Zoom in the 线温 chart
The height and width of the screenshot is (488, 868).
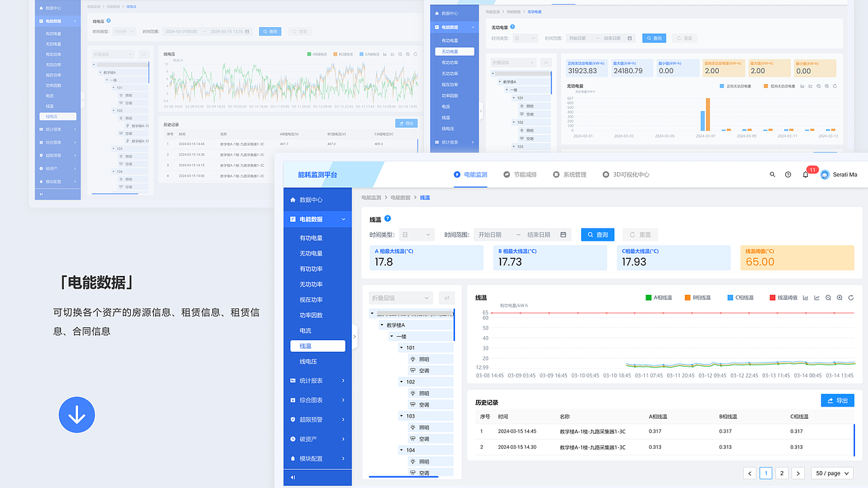(x=840, y=298)
